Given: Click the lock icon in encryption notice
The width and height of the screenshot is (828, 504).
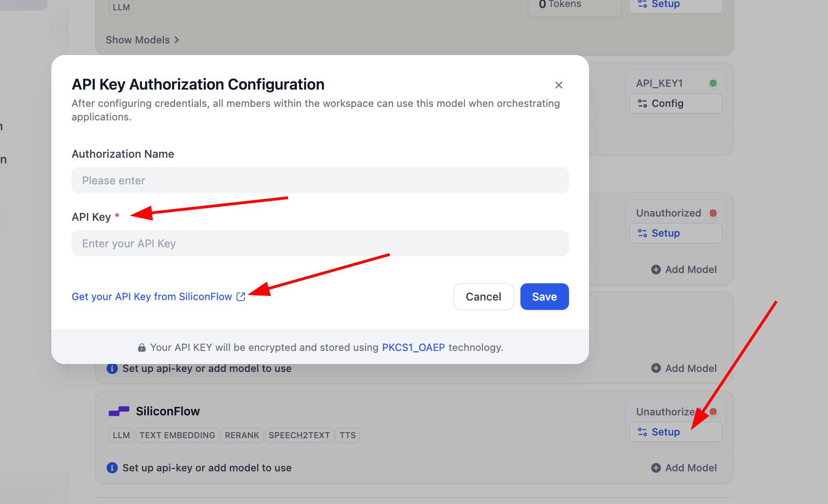Looking at the screenshot, I should [x=141, y=348].
